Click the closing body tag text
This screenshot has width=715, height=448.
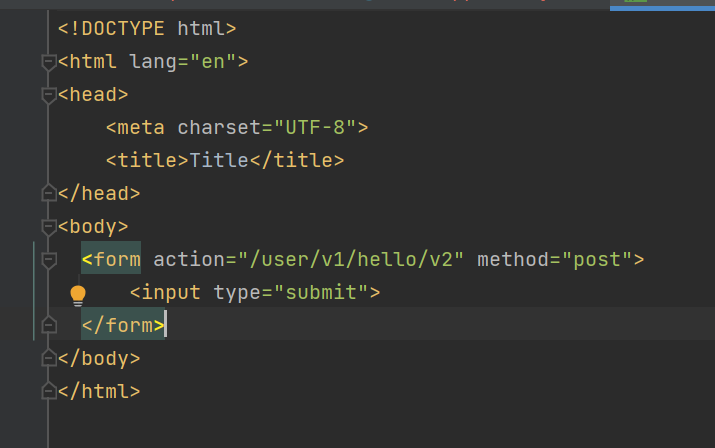coord(99,358)
